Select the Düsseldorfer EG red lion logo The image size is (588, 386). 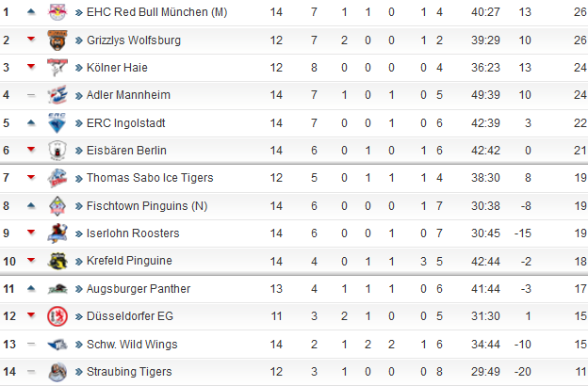coord(57,316)
